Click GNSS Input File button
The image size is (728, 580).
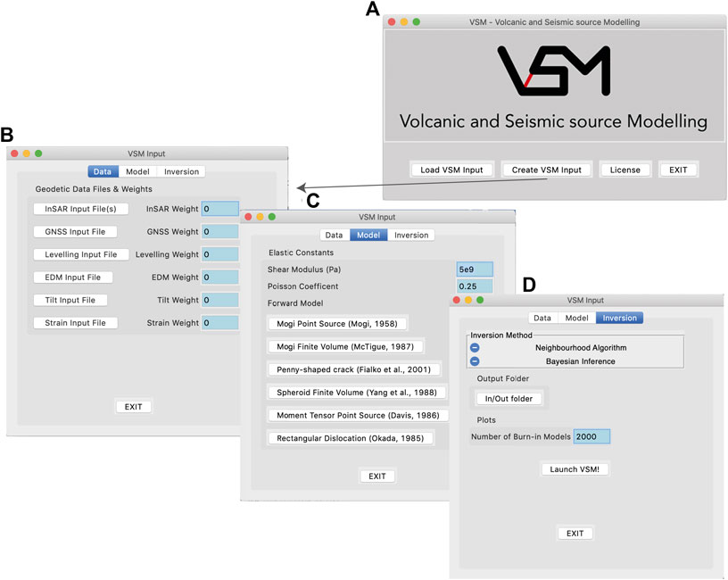[75, 232]
